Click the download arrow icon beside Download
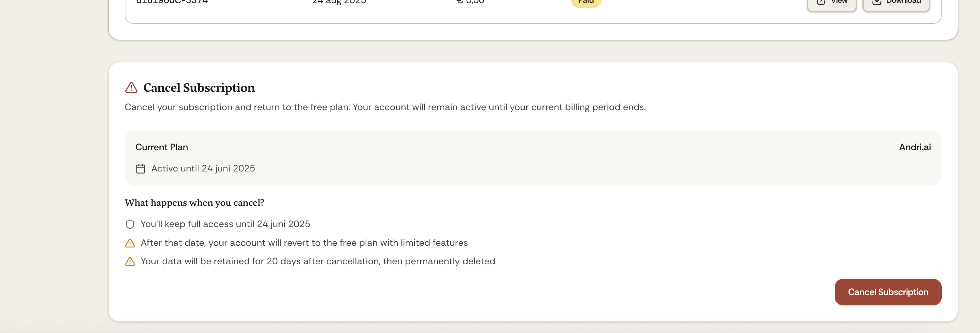This screenshot has height=333, width=980. click(x=876, y=2)
